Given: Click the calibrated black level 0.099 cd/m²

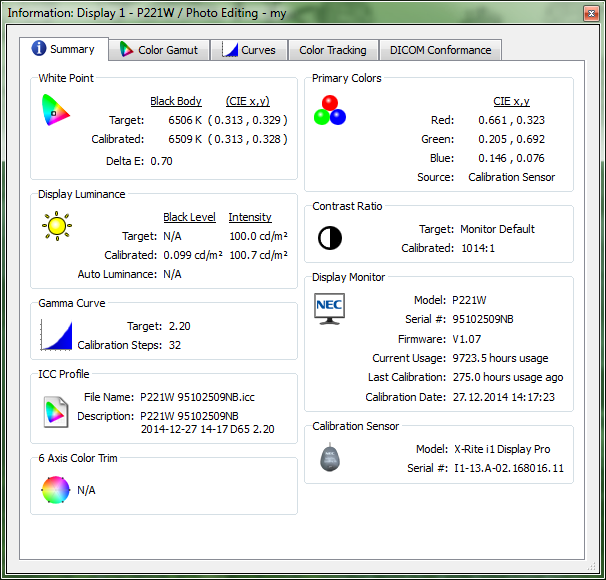Looking at the screenshot, I should click(193, 255).
